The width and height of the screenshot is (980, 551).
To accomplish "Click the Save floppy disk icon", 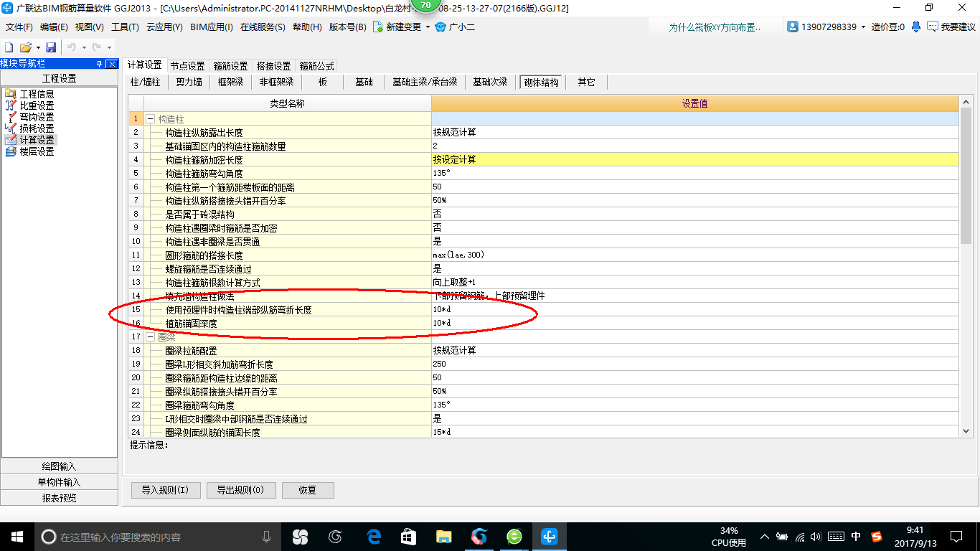I will (x=51, y=47).
